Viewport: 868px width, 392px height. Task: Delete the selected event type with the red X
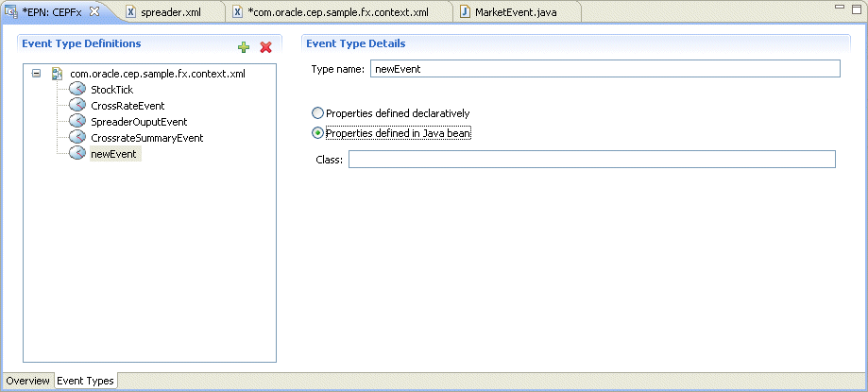coord(266,47)
